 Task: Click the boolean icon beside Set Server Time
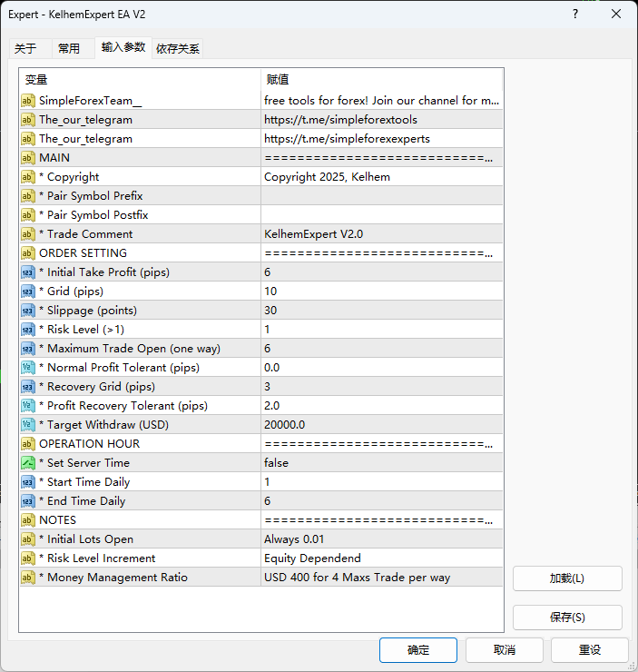click(x=28, y=463)
